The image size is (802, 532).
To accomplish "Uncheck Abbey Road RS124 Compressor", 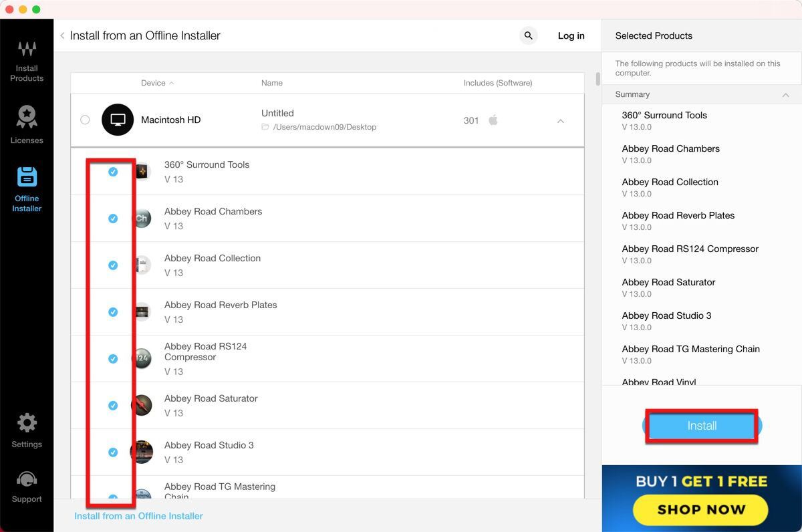I will (x=113, y=359).
